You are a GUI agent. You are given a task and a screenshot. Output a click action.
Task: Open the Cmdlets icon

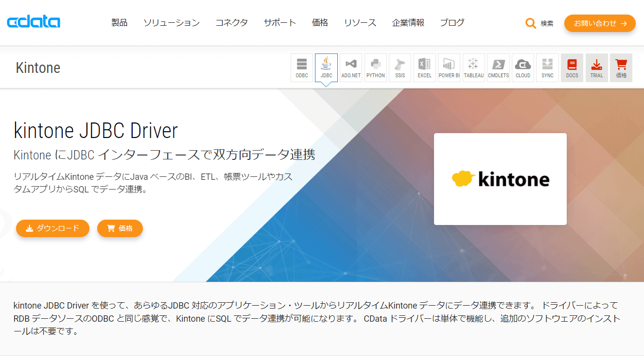(498, 68)
